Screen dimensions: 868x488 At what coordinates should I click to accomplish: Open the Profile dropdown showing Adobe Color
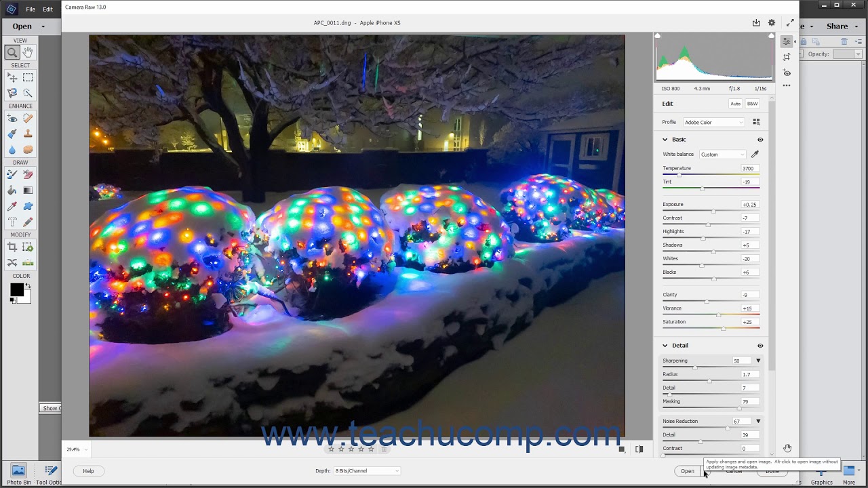pos(713,123)
